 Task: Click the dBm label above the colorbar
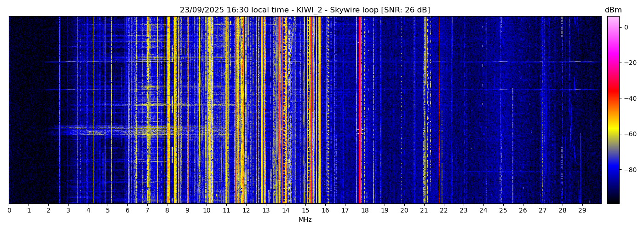[x=613, y=10]
